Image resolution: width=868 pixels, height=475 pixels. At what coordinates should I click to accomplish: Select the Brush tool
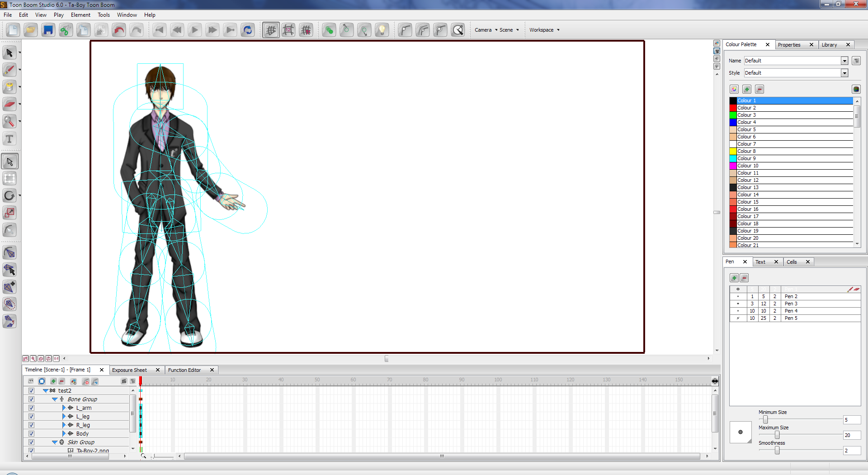pyautogui.click(x=10, y=70)
